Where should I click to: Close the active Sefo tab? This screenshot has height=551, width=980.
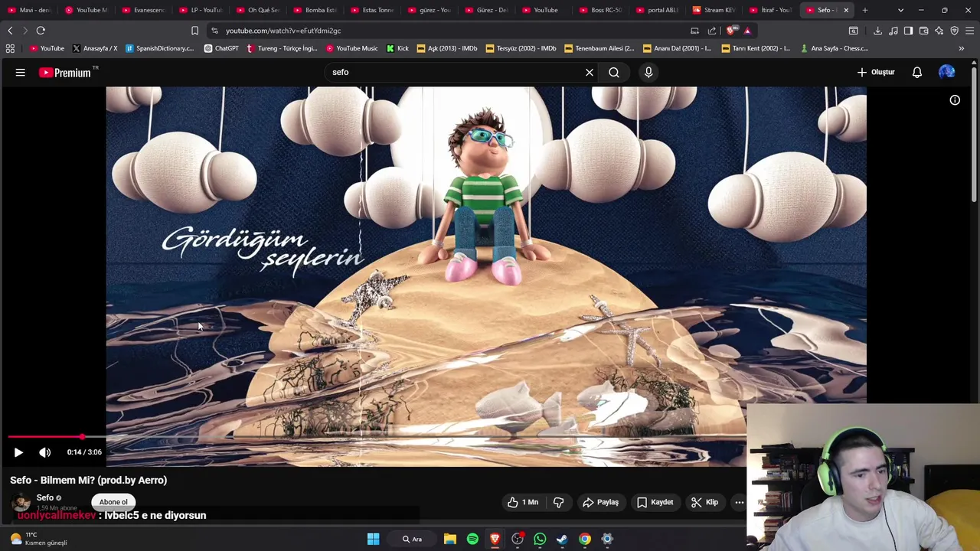(846, 10)
